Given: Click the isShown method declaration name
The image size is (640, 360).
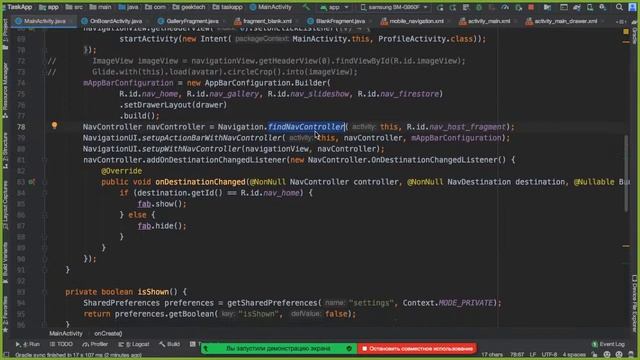Looking at the screenshot, I should coord(153,292).
